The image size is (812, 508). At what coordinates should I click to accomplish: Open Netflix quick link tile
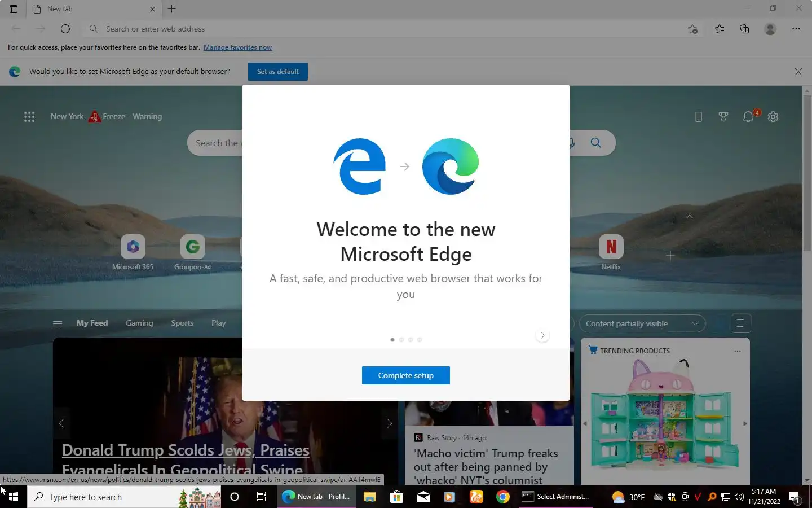click(x=611, y=252)
